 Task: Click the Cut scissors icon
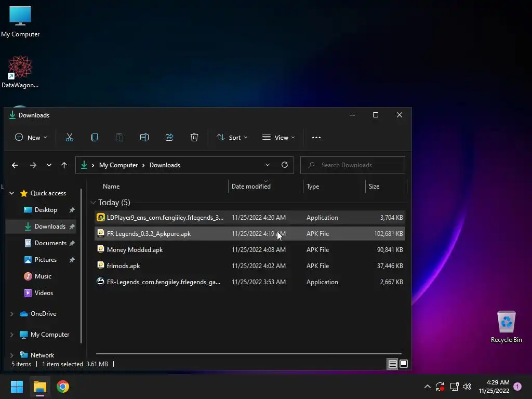click(x=69, y=137)
